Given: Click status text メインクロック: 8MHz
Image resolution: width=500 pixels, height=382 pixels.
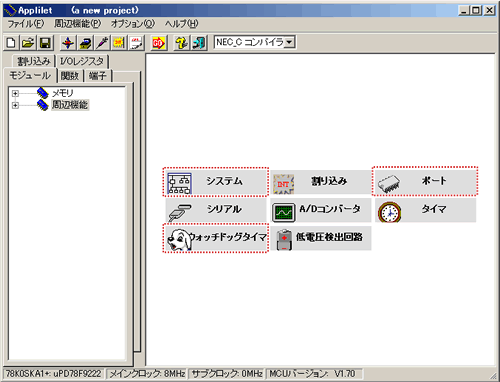Looking at the screenshot, I should pos(147,374).
